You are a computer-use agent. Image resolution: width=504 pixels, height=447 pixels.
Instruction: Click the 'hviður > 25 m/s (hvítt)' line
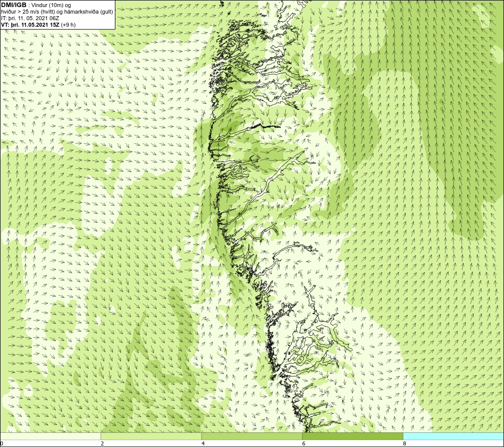(x=57, y=12)
